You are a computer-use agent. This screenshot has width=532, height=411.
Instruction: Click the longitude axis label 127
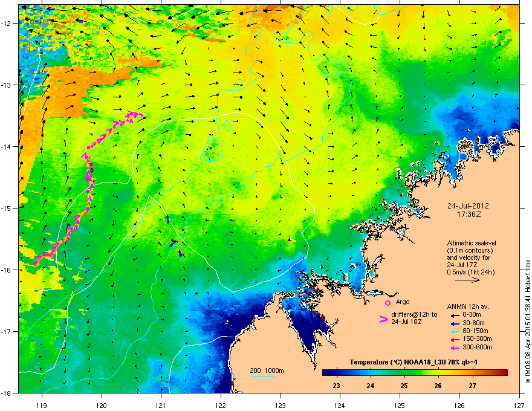click(519, 405)
